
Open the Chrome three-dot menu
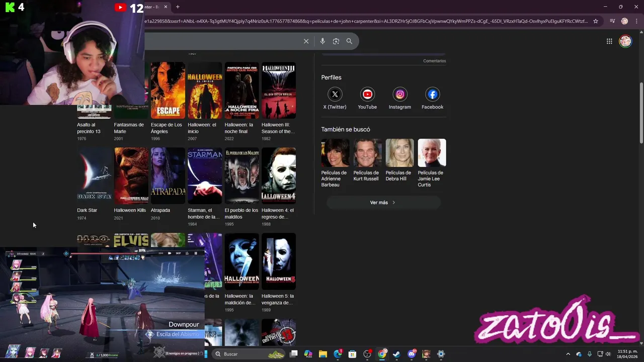(x=636, y=21)
